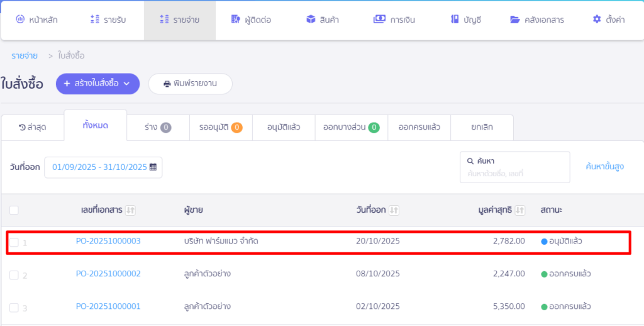Viewport: 644px width, 326px height.
Task: Click the sort icon beside วันที่ออก column
Action: click(394, 210)
